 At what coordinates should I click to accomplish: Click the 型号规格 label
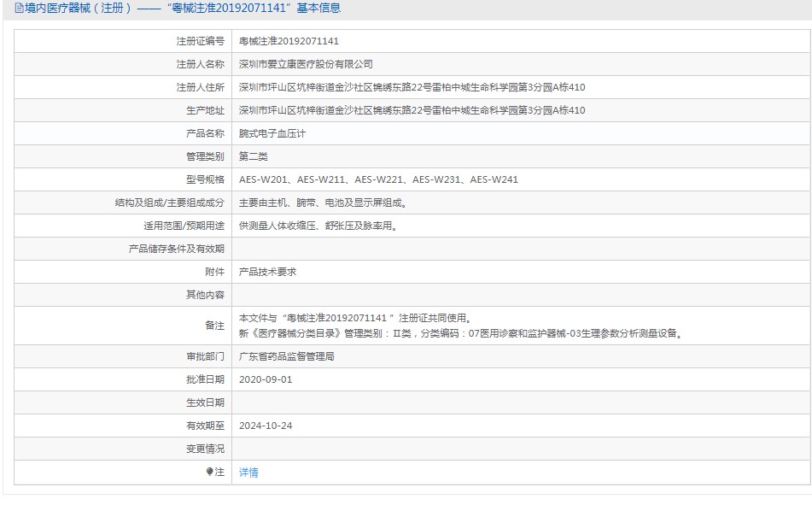(205, 179)
